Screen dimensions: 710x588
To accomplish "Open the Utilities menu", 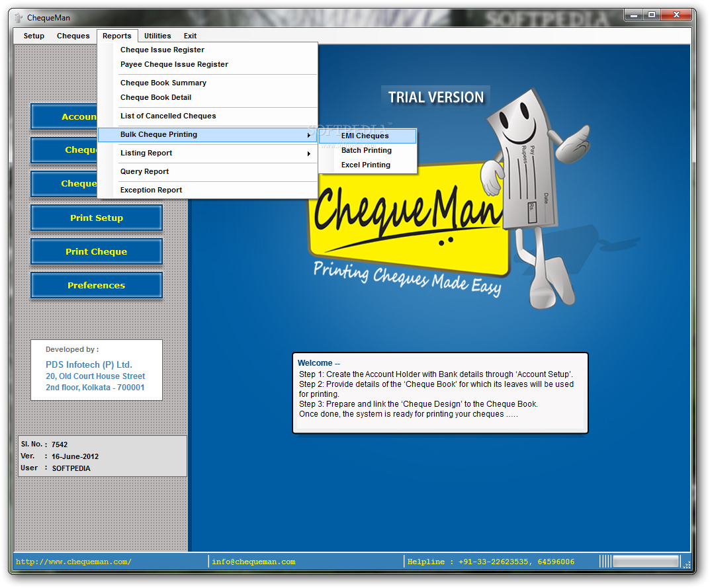I will (157, 36).
